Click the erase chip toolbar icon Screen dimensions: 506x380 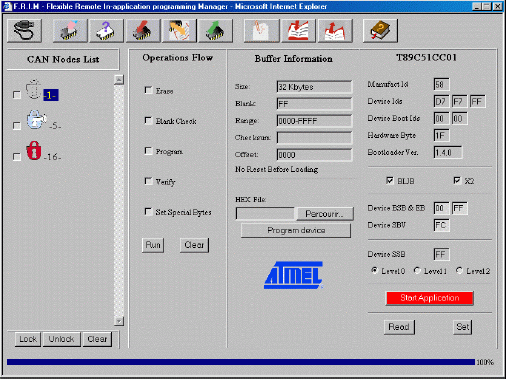tap(70, 30)
